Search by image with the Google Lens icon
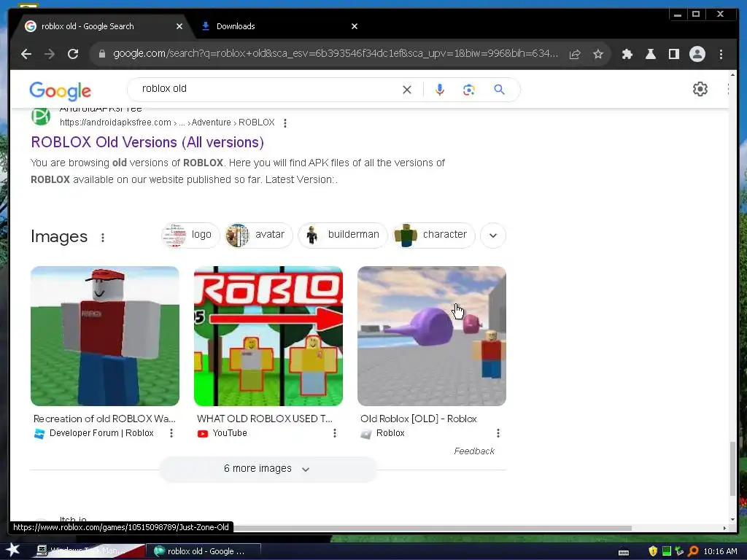This screenshot has width=747, height=560. click(x=469, y=90)
